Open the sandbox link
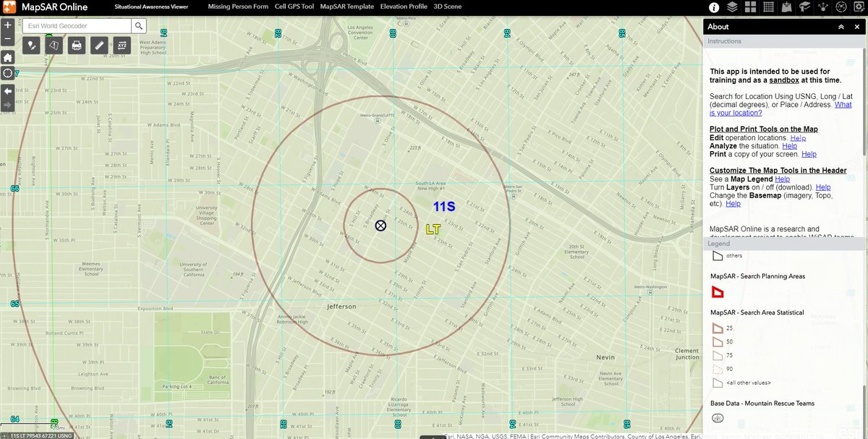Image resolution: width=868 pixels, height=439 pixels. coord(784,80)
